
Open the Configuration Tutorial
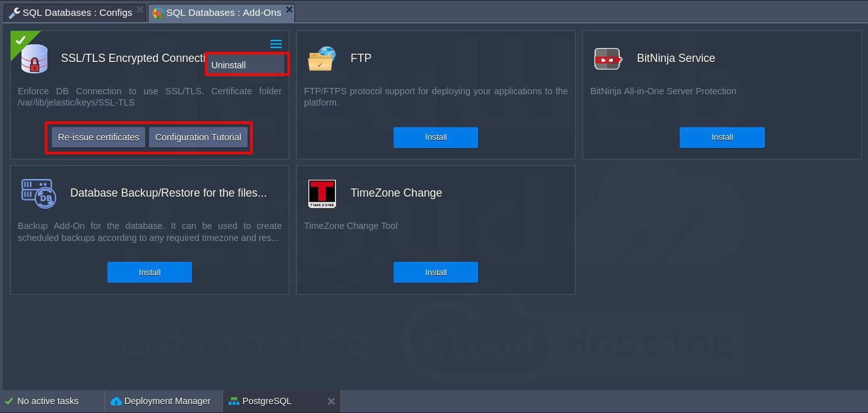coord(198,137)
